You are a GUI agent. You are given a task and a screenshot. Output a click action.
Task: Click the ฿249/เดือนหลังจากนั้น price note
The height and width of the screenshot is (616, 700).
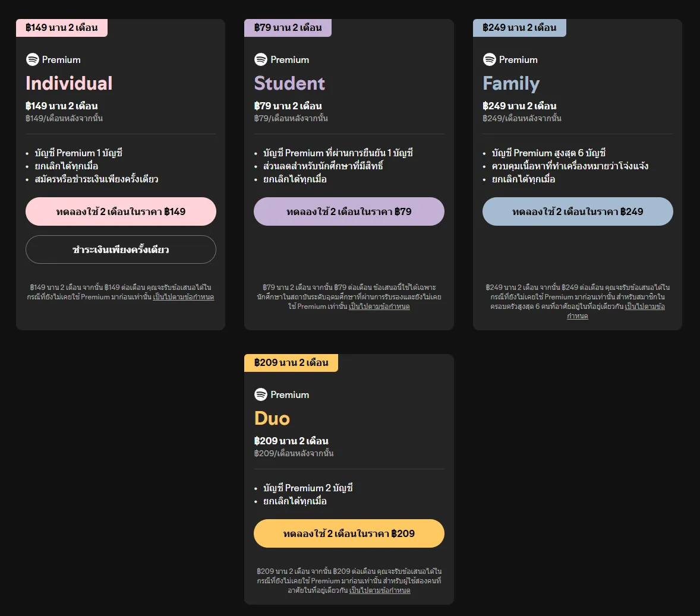point(522,118)
